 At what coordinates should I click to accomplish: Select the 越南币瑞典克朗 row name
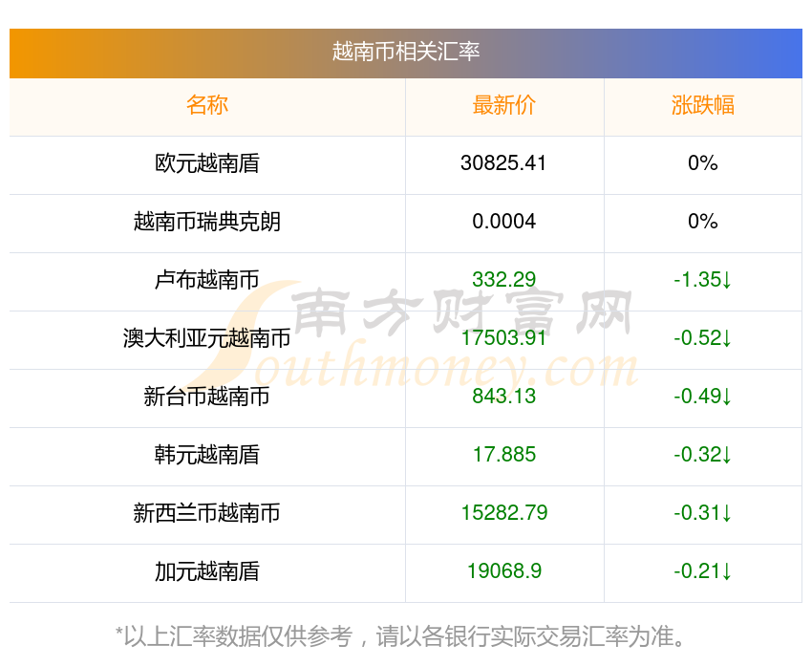[207, 222]
